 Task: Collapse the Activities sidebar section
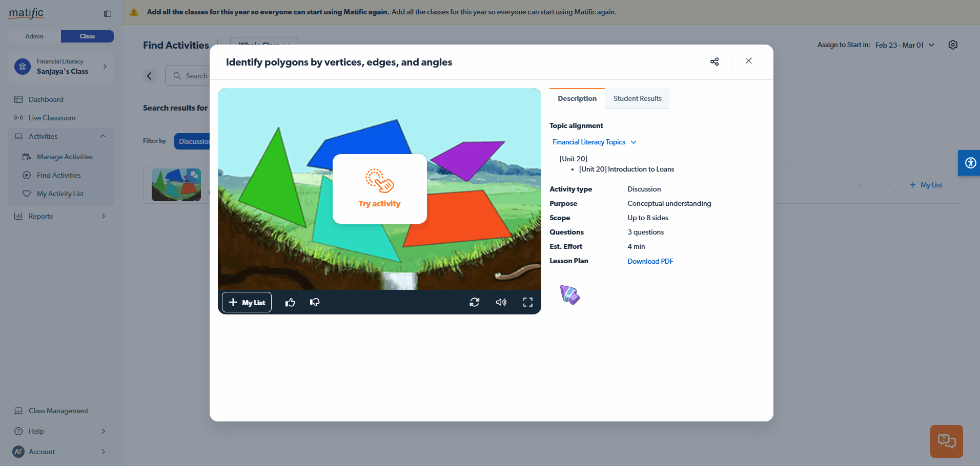(x=103, y=136)
